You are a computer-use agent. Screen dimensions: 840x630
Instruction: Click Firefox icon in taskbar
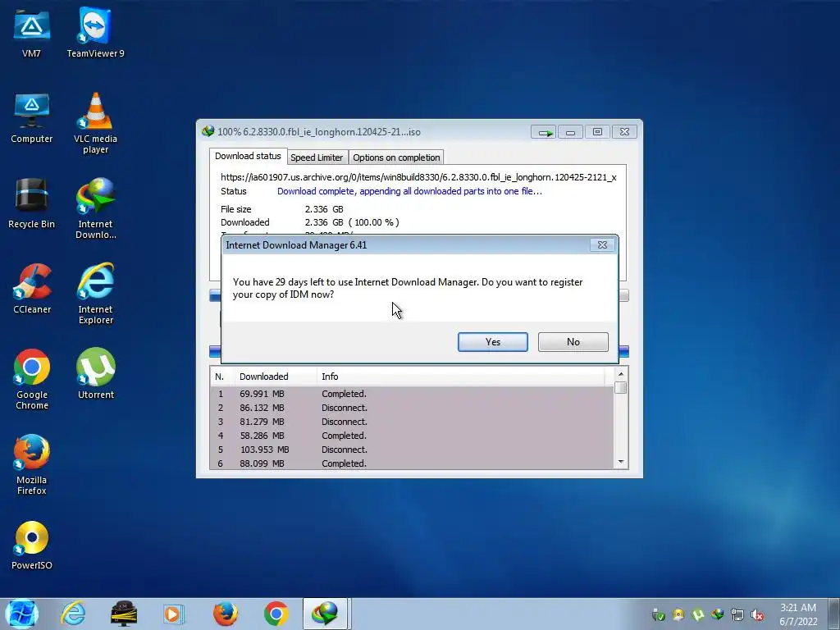[x=225, y=614]
